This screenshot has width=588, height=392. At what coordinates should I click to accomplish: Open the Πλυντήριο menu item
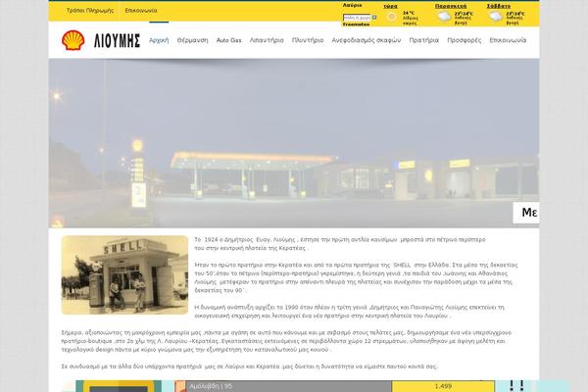click(x=308, y=40)
